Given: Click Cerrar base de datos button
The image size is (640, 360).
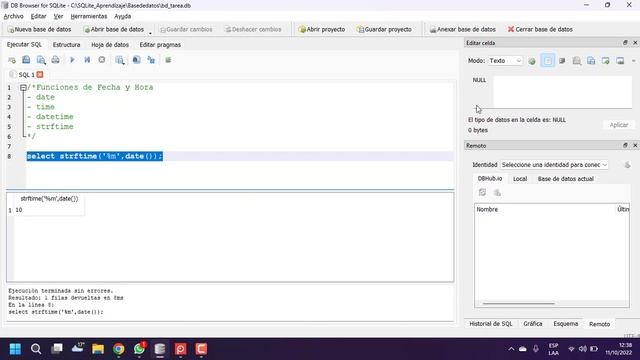Looking at the screenshot, I should [540, 29].
